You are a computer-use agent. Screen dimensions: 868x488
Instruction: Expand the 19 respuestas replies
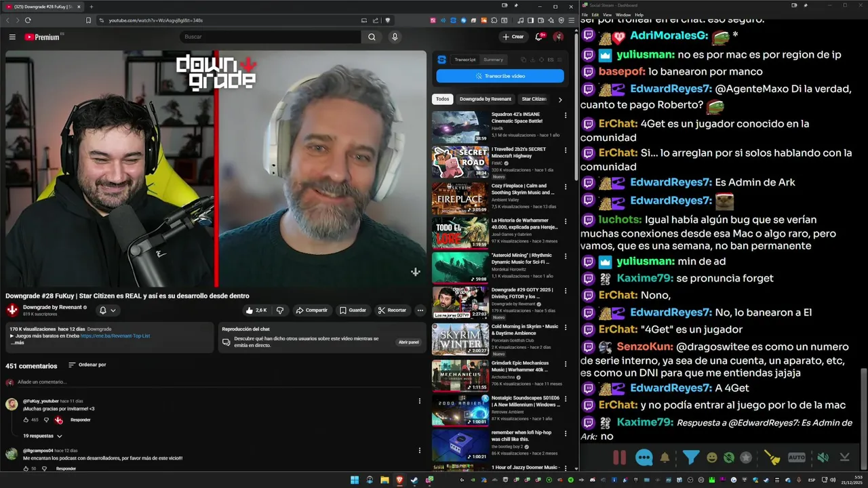43,436
